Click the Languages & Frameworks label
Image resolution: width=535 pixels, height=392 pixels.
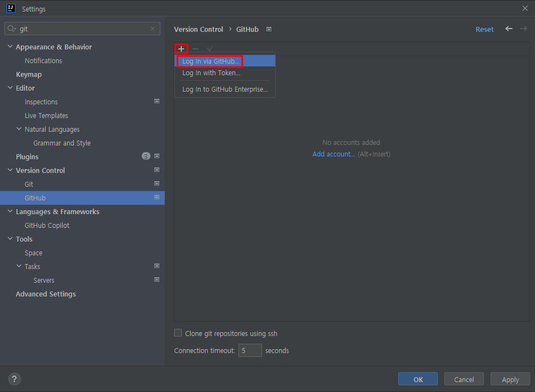[x=57, y=211]
